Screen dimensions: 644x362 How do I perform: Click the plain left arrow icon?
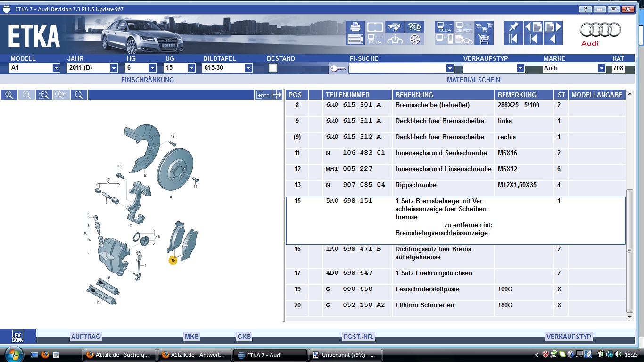[x=553, y=39]
